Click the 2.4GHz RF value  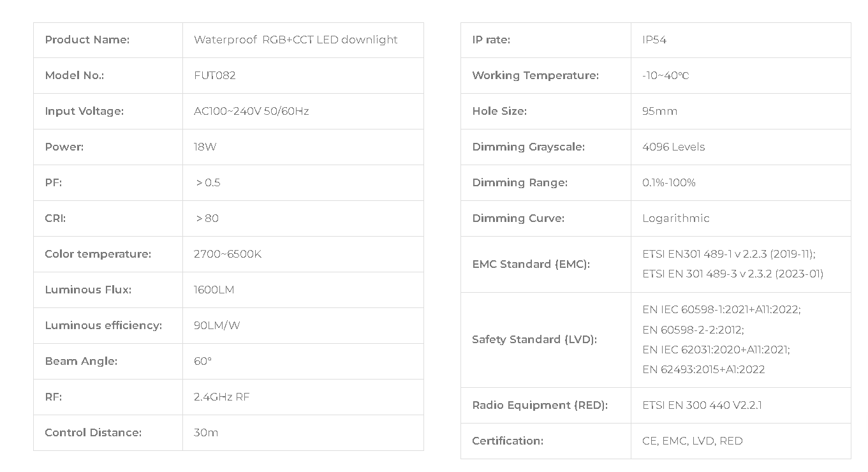(x=222, y=397)
